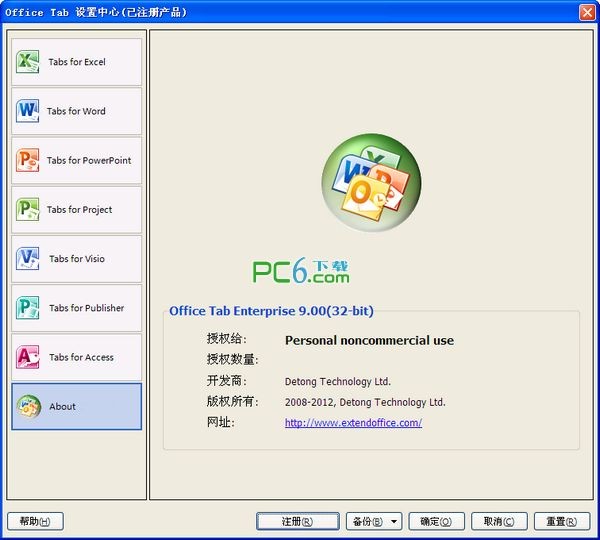
Task: Open the Tabs for Excel settings tab
Action: click(x=77, y=62)
